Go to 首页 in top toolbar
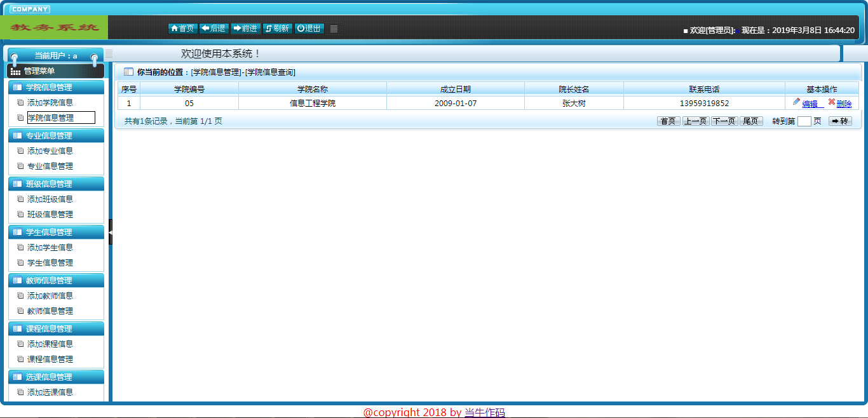The image size is (868, 418). pyautogui.click(x=182, y=29)
